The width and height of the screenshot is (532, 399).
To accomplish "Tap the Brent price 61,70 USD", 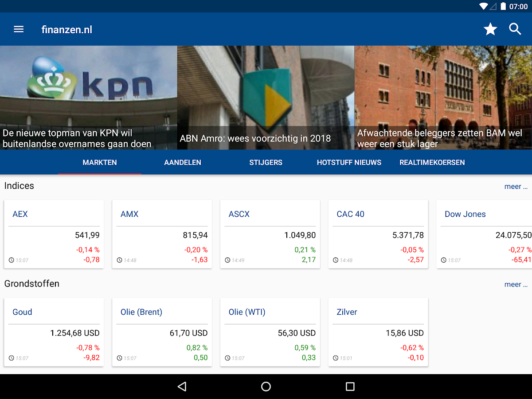I will [x=189, y=333].
